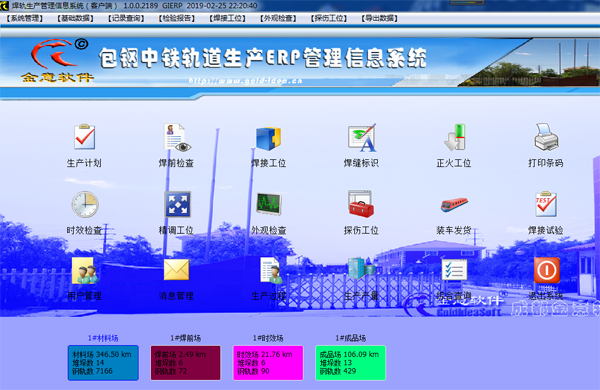
Task: Open the 【探伤工位】 menu
Action: [329, 18]
